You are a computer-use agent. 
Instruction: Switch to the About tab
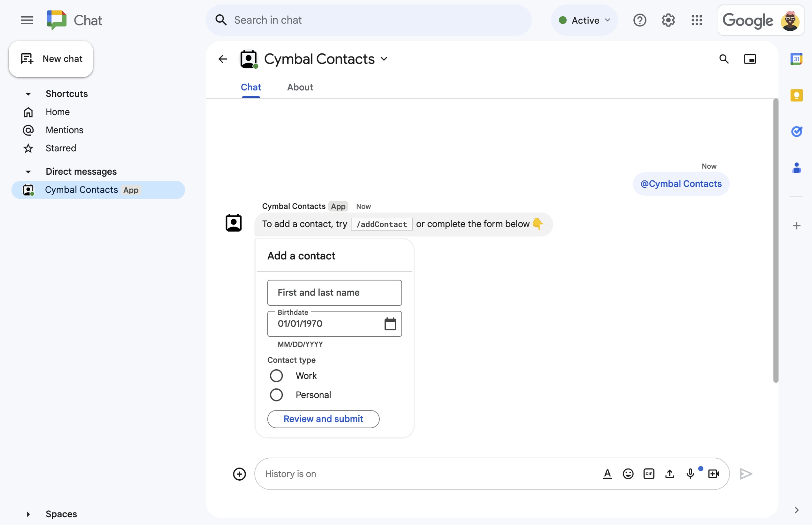tap(300, 86)
